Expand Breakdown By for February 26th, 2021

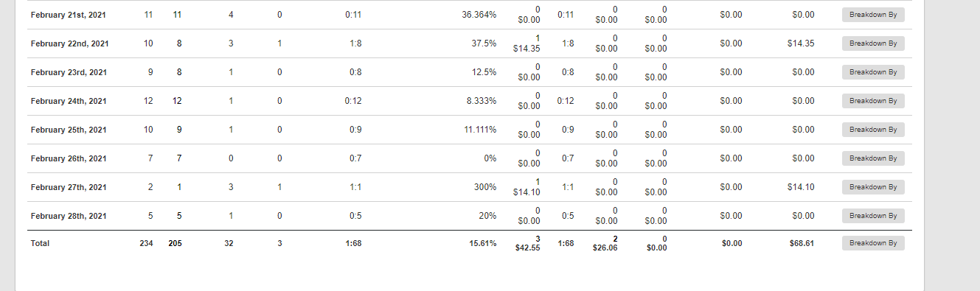click(873, 158)
